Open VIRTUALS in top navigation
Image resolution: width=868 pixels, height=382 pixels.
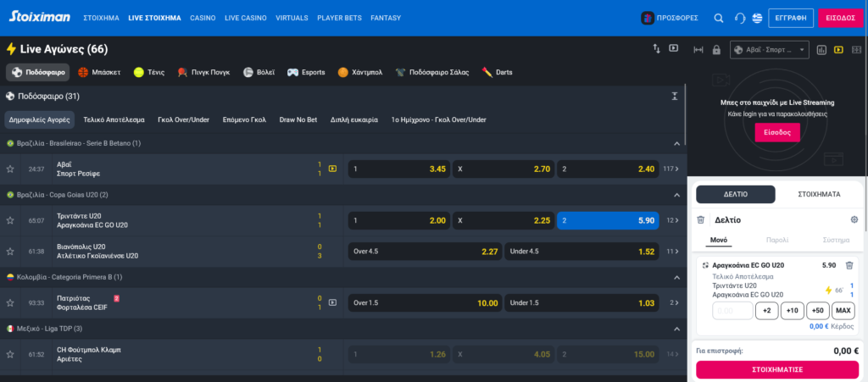[292, 19]
